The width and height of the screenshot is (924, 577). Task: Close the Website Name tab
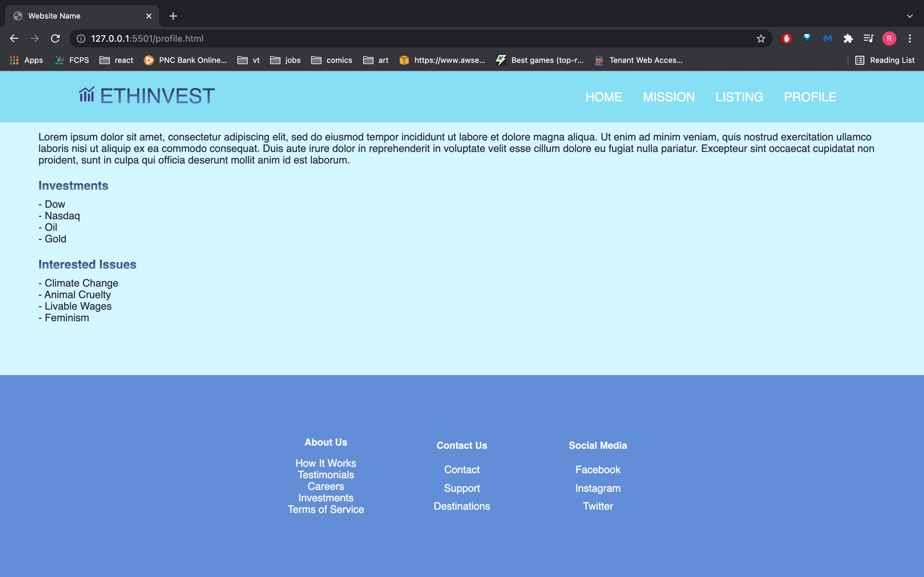click(x=149, y=16)
